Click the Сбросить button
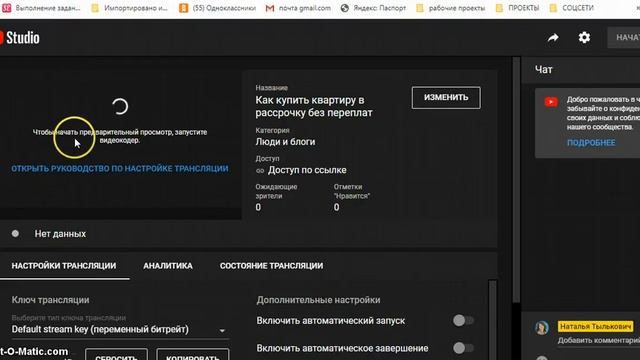This screenshot has width=640, height=360. point(116,354)
